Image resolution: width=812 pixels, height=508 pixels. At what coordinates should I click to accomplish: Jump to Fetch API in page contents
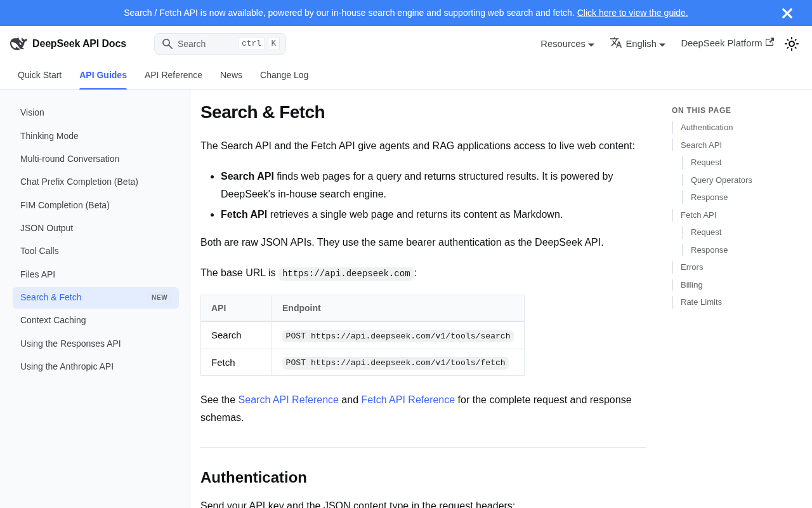pyautogui.click(x=698, y=215)
